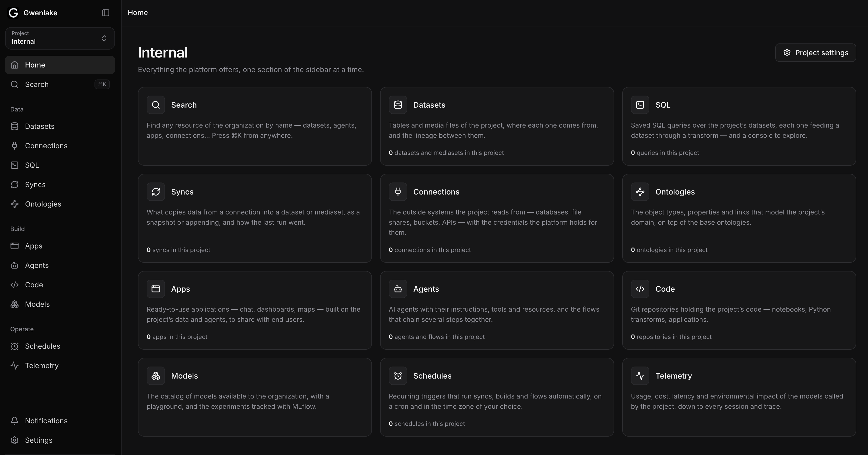Open Code in the sidebar
The width and height of the screenshot is (868, 455).
tap(60, 285)
